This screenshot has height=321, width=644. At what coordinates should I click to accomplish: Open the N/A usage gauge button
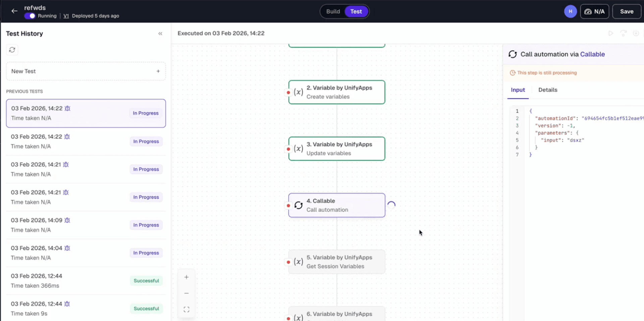click(x=594, y=11)
